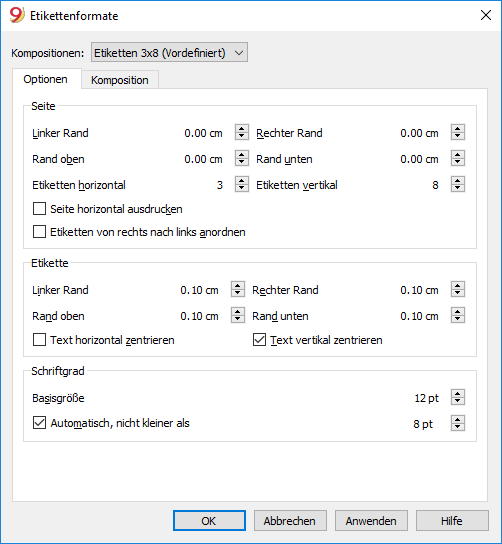This screenshot has width=502, height=544.
Task: Decrease minimum automatic font size arrow
Action: click(x=458, y=427)
